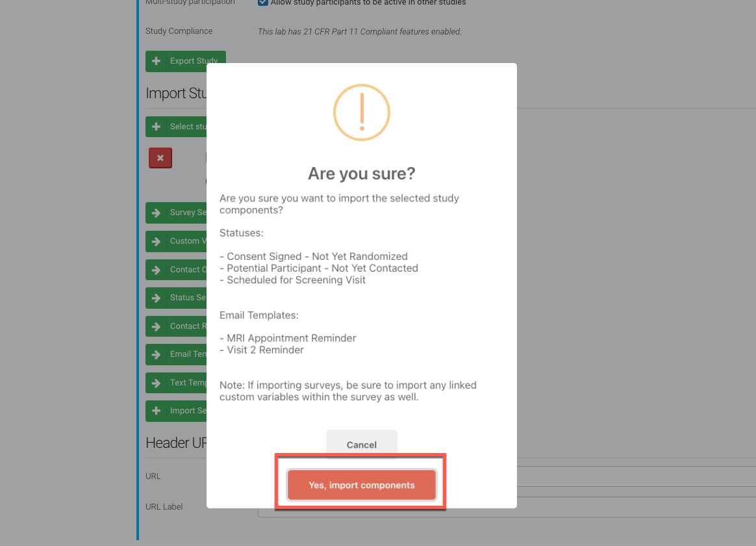Uncheck the allow multi-study participation checkbox
756x546 pixels.
263,3
